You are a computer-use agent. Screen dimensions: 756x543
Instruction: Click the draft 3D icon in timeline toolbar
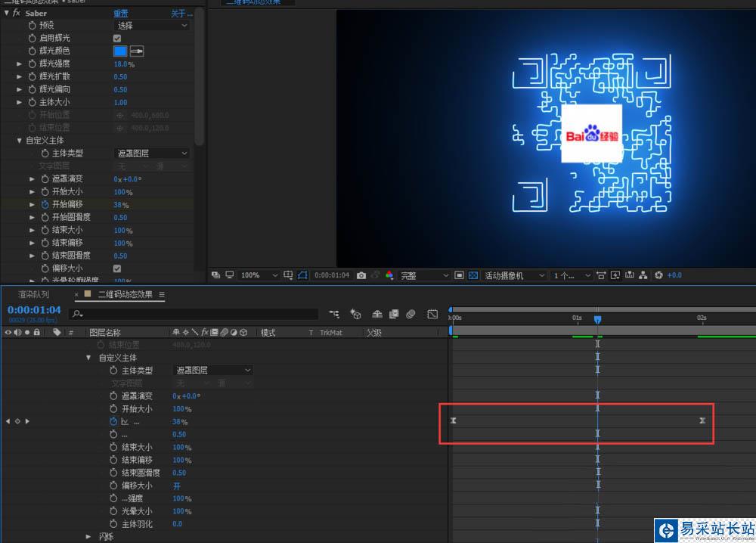356,314
